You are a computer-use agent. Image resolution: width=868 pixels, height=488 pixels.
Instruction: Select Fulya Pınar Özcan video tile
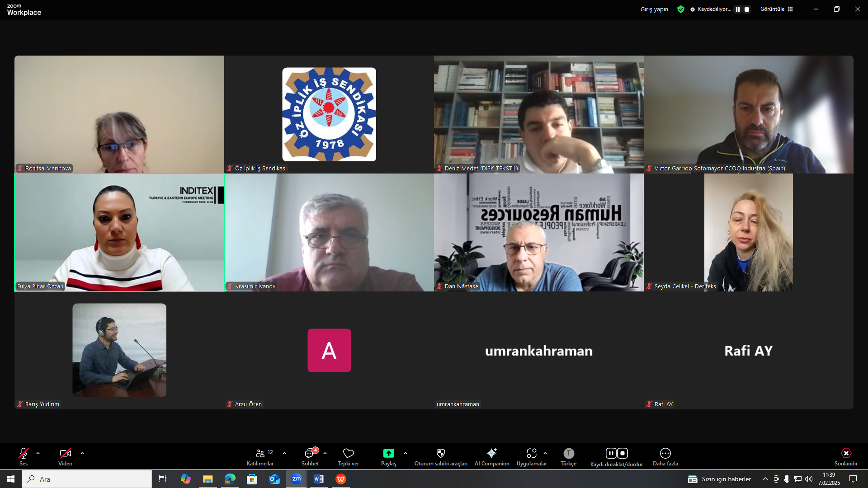tap(119, 232)
